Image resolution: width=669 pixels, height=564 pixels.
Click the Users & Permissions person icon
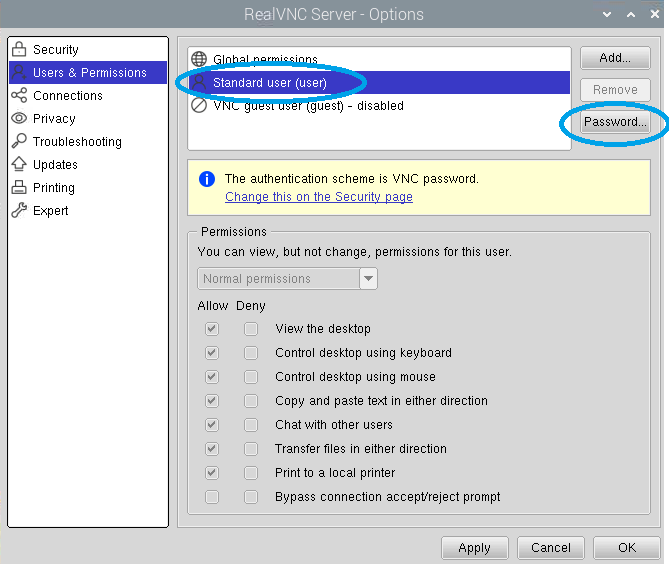tap(19, 72)
